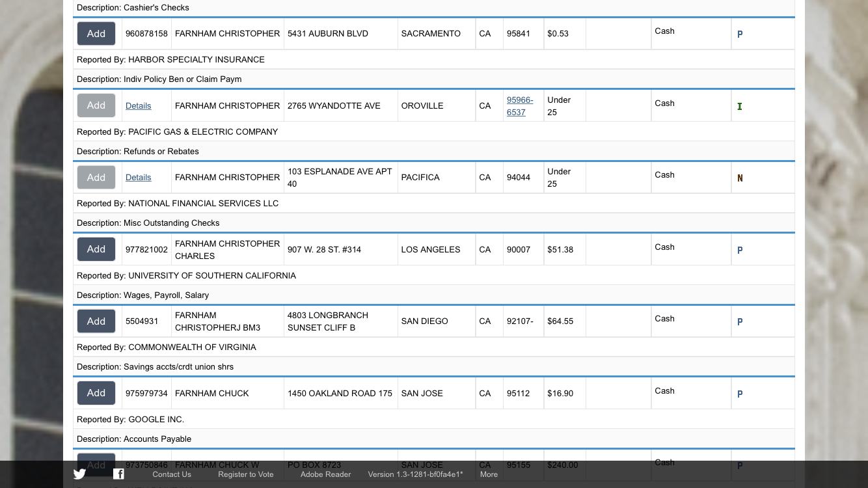This screenshot has width=868, height=488.
Task: Add property 977821002 to claim
Action: point(96,249)
